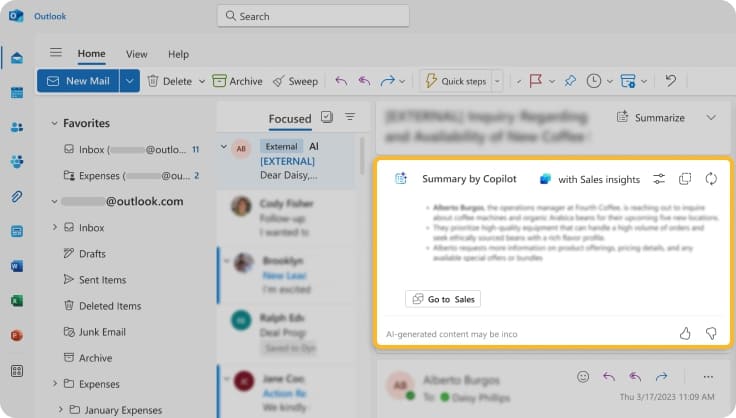Expand the Expenses folder
This screenshot has width=736, height=418.
point(54,384)
